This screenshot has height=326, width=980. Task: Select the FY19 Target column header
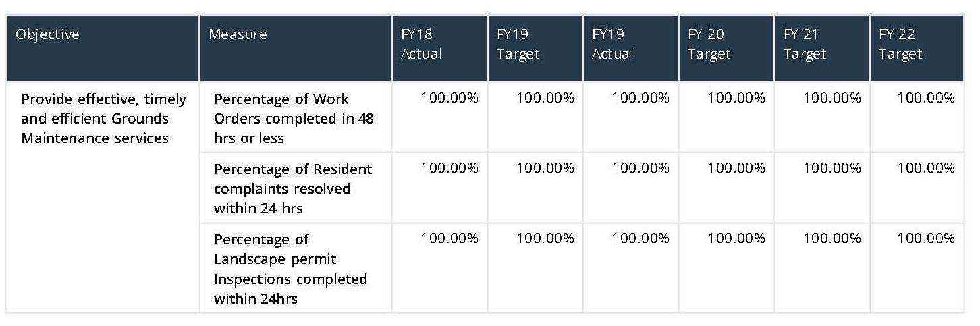click(518, 44)
